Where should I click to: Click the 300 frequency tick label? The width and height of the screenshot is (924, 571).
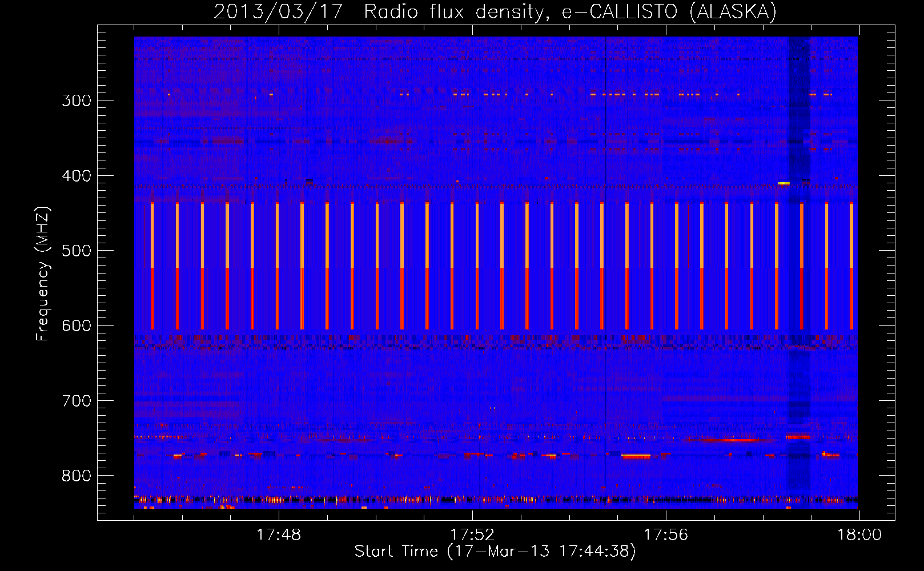point(77,100)
